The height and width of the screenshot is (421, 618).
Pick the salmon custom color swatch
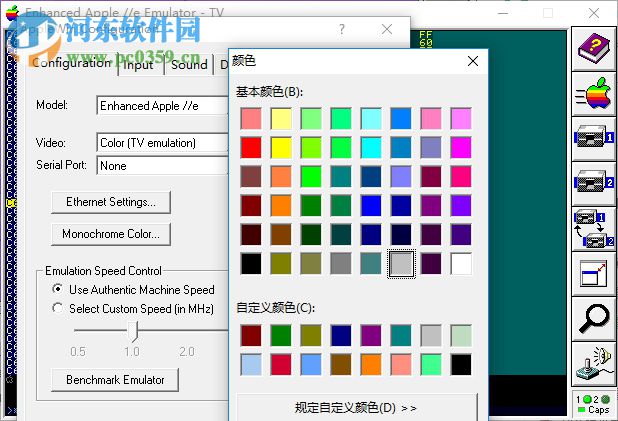(401, 365)
